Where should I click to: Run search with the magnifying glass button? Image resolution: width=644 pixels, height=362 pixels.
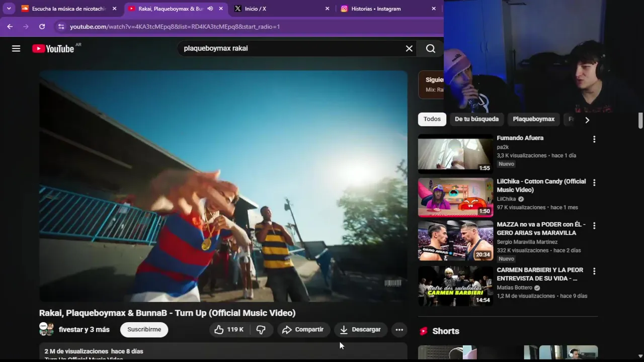(431, 48)
